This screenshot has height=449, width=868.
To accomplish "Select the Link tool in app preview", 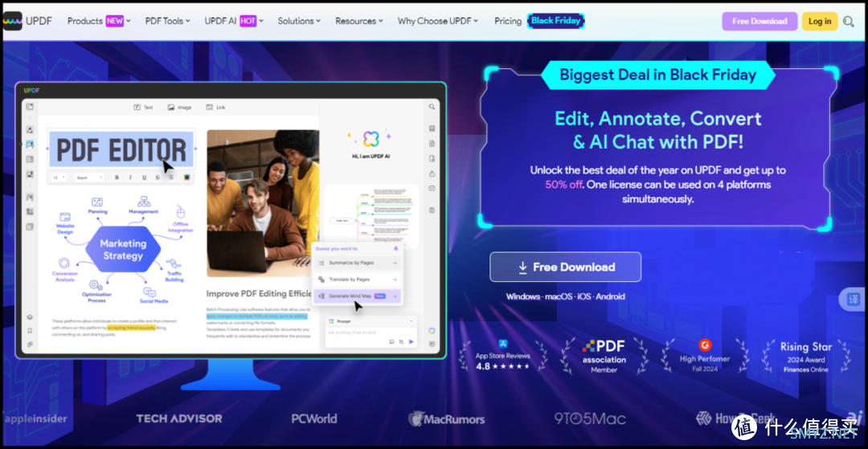I will (x=216, y=108).
